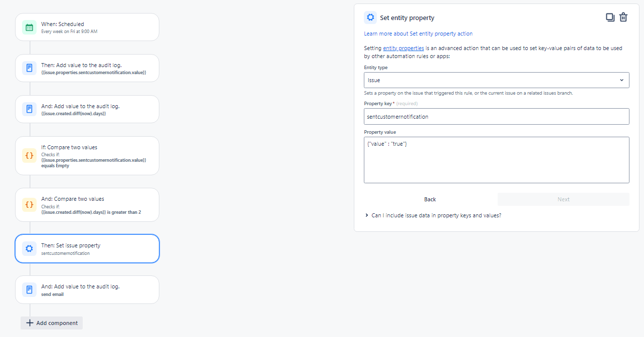Click the {} icon on And: Compare two values

coord(29,204)
